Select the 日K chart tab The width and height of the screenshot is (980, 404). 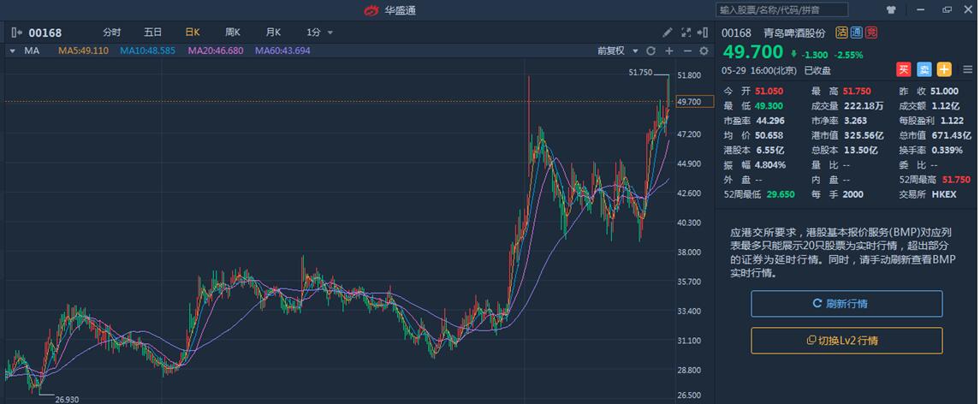pos(193,33)
